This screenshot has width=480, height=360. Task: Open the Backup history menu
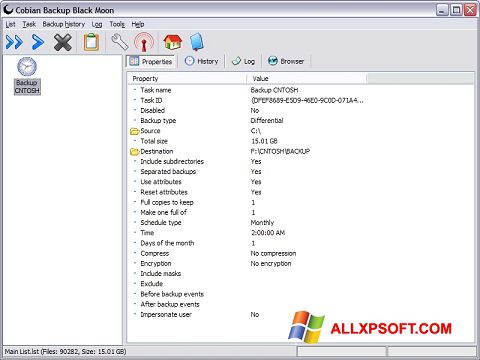(64, 24)
